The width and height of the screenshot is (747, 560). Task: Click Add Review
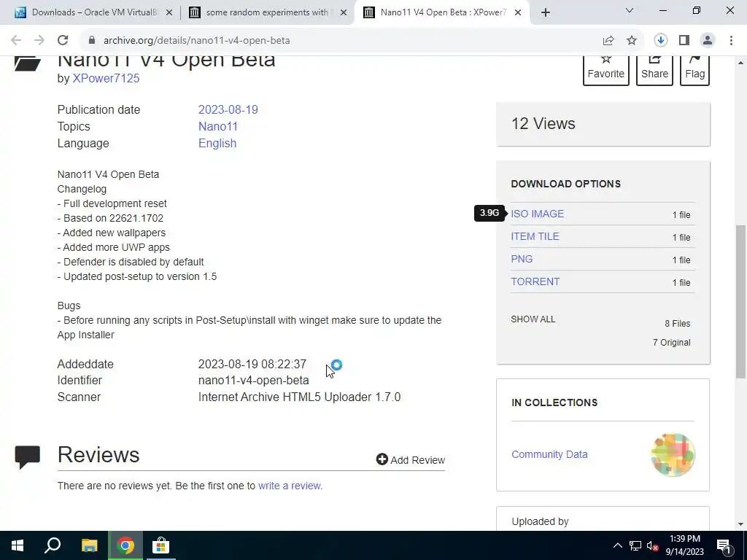(x=411, y=459)
